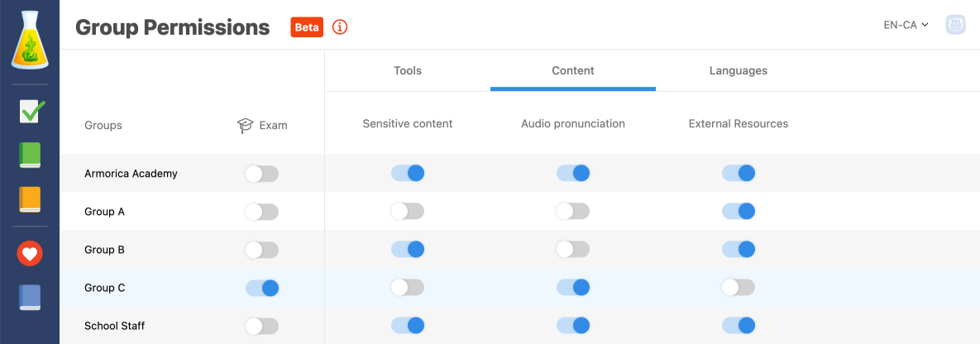
Task: Click the Exam column header
Action: 262,126
